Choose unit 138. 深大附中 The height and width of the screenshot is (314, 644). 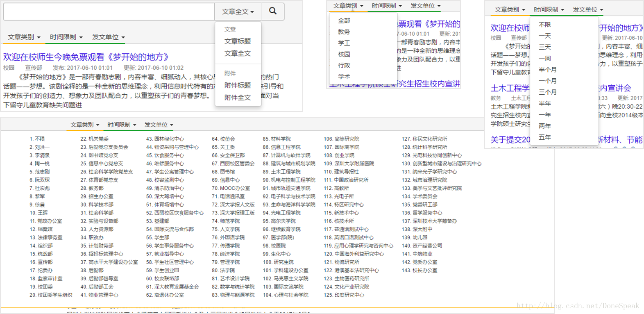tap(417, 229)
